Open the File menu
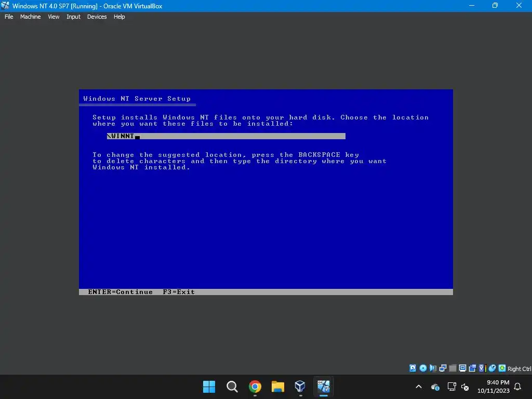Image resolution: width=532 pixels, height=399 pixels. click(9, 17)
